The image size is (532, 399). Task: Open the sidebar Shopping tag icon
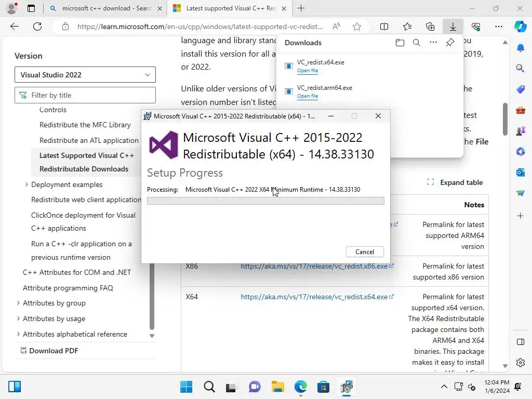click(521, 89)
